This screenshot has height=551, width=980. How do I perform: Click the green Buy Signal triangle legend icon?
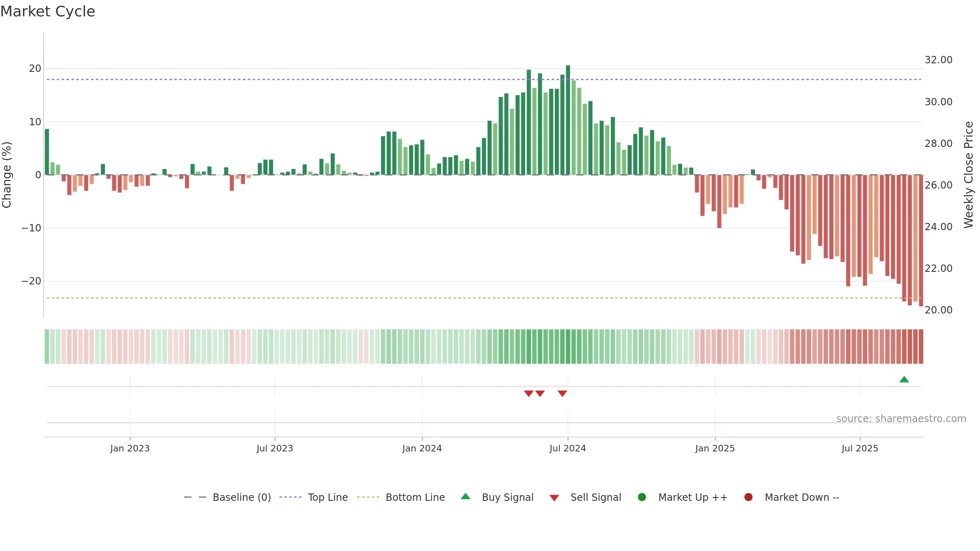[465, 496]
